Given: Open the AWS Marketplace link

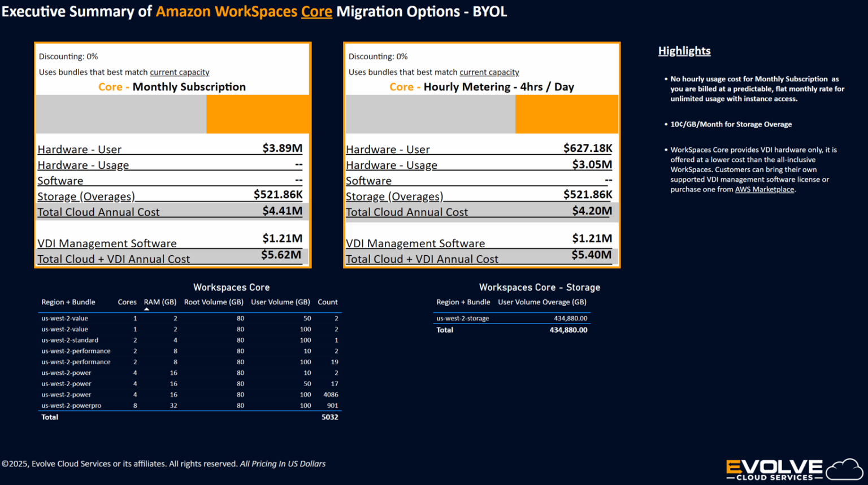Looking at the screenshot, I should (765, 189).
